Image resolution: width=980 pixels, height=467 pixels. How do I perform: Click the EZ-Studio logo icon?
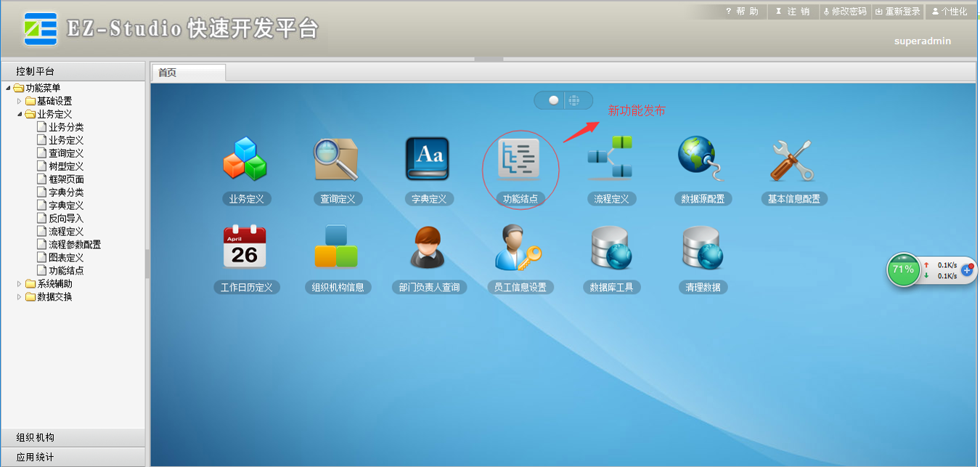(x=41, y=29)
